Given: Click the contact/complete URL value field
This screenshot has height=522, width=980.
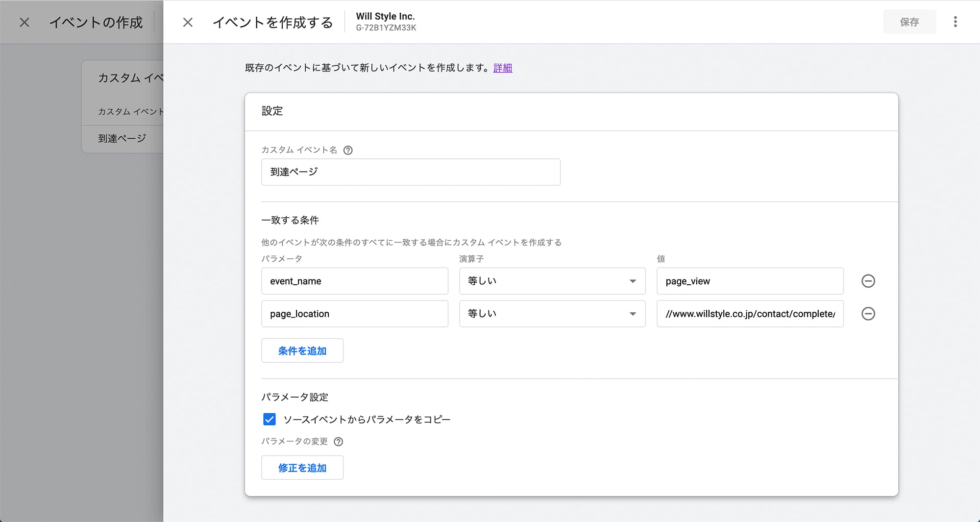Looking at the screenshot, I should 750,314.
